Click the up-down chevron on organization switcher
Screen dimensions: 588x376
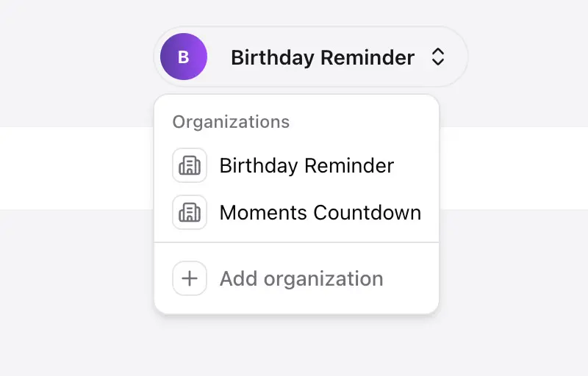[437, 57]
